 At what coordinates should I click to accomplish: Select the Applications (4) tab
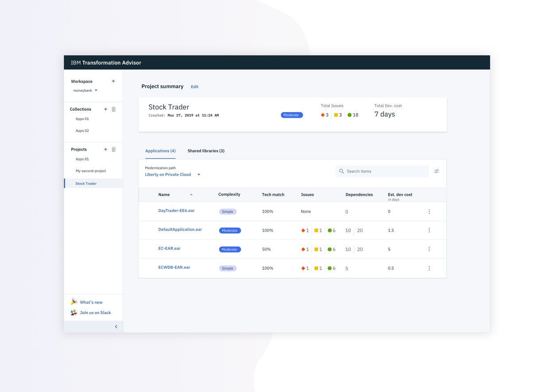click(x=160, y=151)
